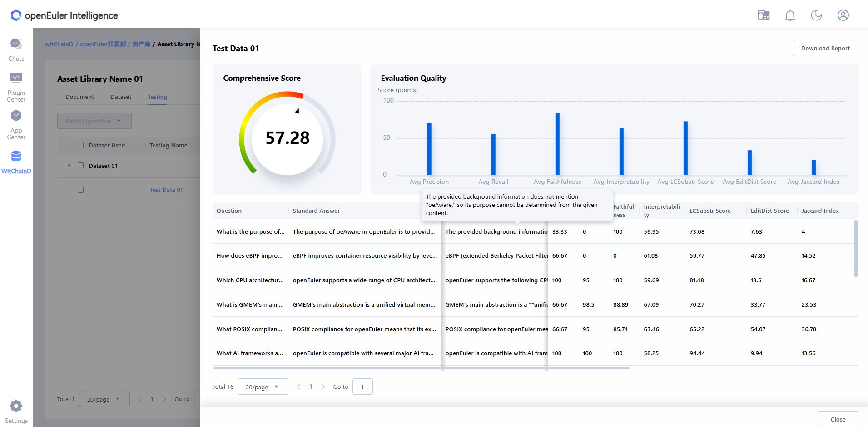Click the Avg LCSubstr Score bar
Screen dimensions: 868x427
[685, 148]
